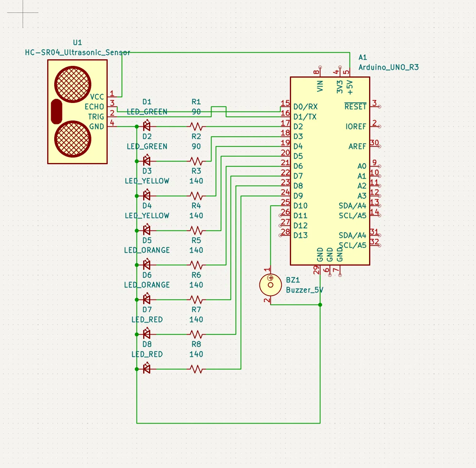This screenshot has width=476, height=468.
Task: Select the wire junction below the buzzer
Action: coord(320,305)
